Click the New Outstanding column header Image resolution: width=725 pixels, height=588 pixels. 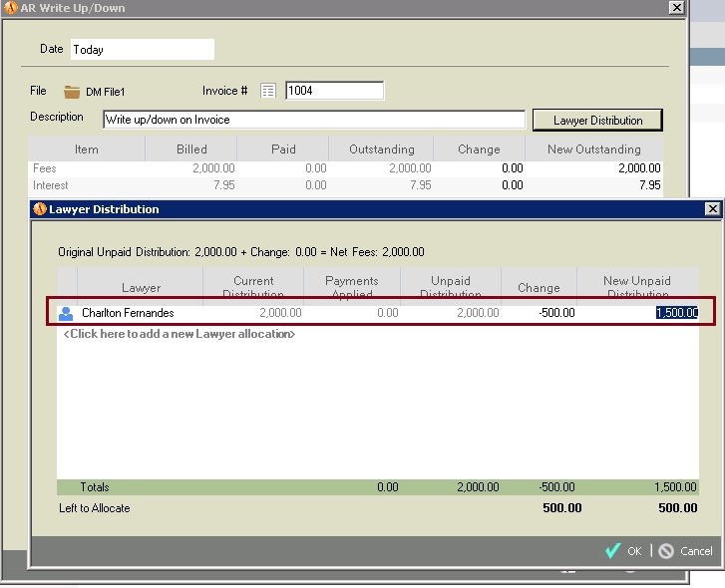594,148
